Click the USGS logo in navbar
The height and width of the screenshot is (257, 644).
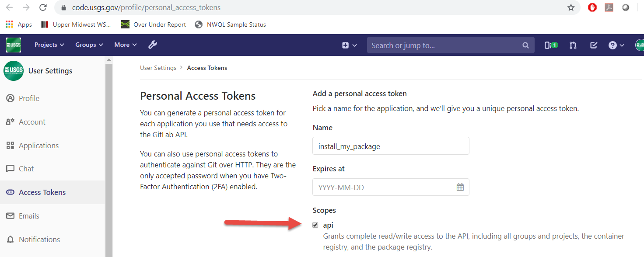pyautogui.click(x=14, y=45)
